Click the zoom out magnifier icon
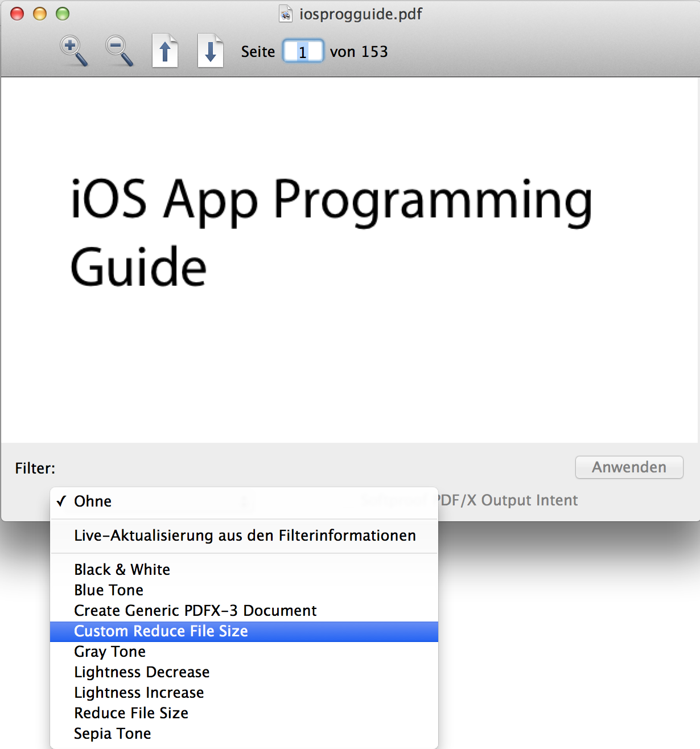This screenshot has width=700, height=749. click(120, 51)
